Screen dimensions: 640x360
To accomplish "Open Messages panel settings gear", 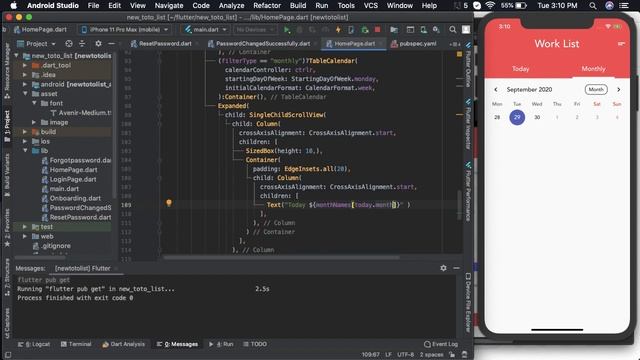I will coord(443,268).
